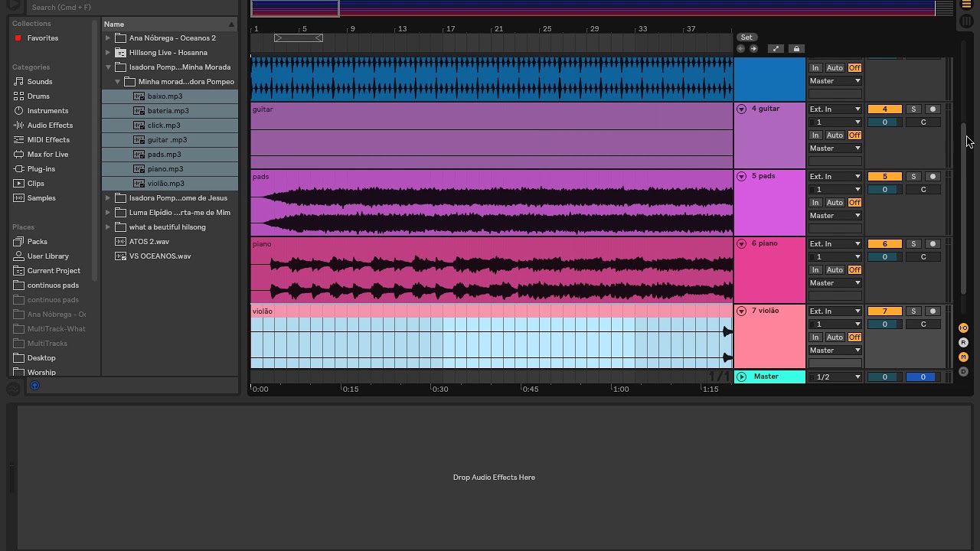Image resolution: width=980 pixels, height=551 pixels.
Task: Expand the Ana Nóbrega - Oceanos 2 folder
Action: click(x=108, y=38)
